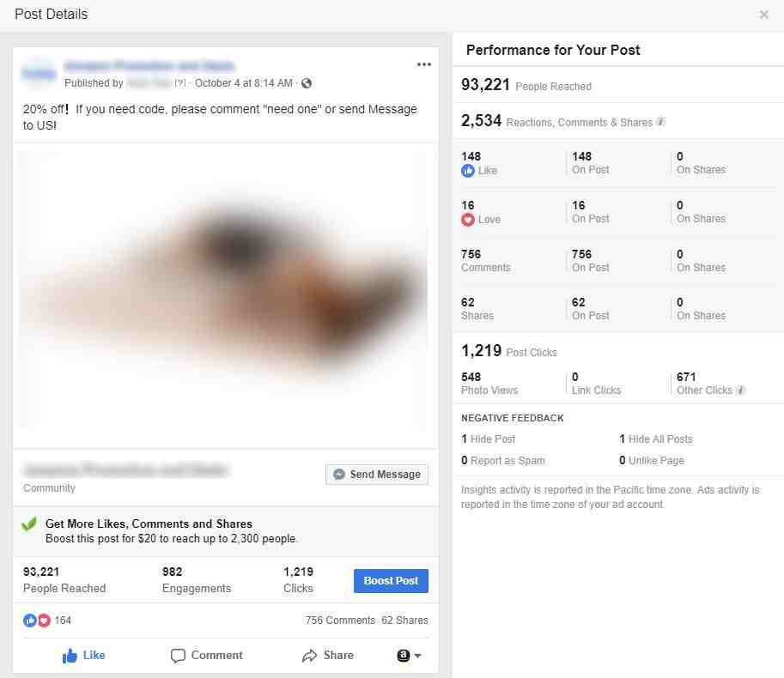Click the info icon beside Reactions, Comments & Shares
The height and width of the screenshot is (678, 784).
click(661, 121)
